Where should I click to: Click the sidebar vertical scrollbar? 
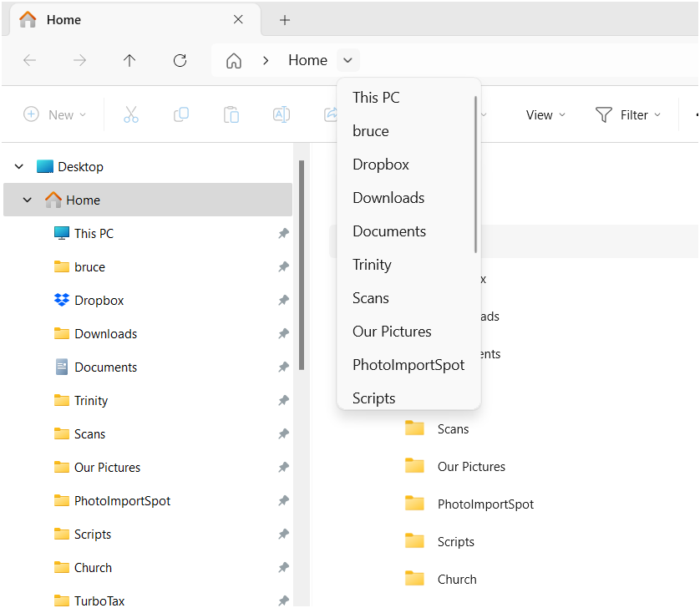pyautogui.click(x=302, y=265)
